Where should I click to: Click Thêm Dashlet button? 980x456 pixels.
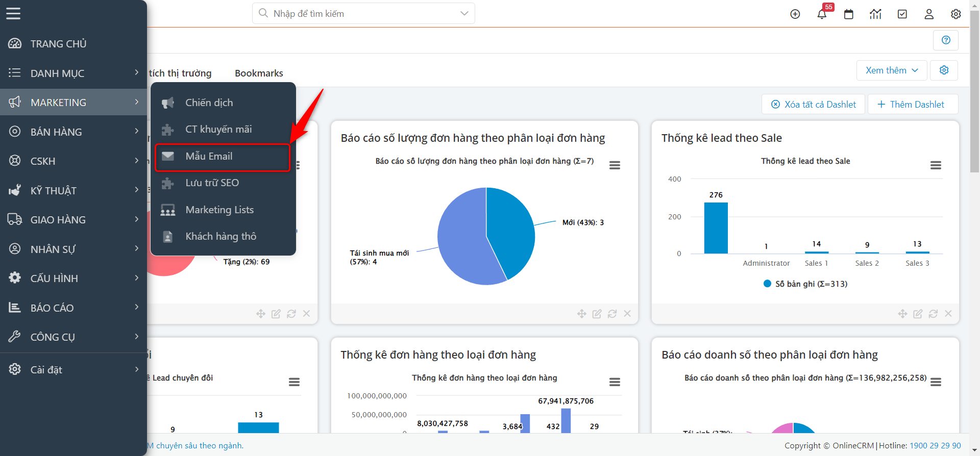tap(913, 104)
